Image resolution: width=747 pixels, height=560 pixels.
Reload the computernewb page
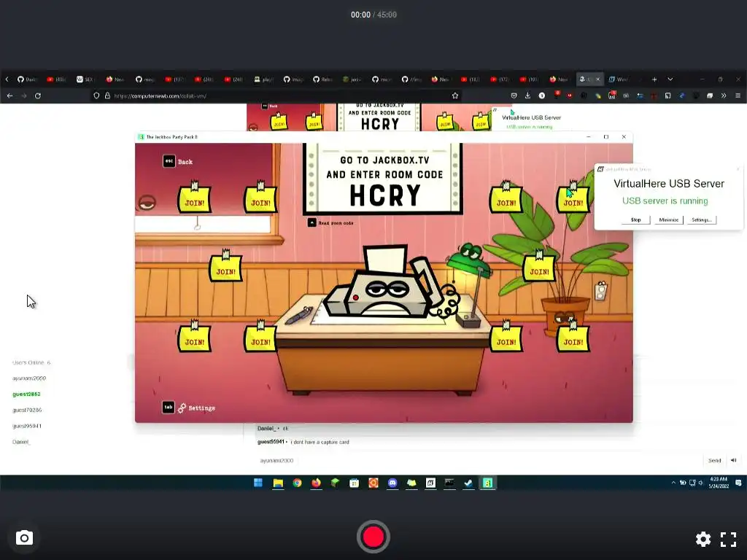click(x=38, y=96)
